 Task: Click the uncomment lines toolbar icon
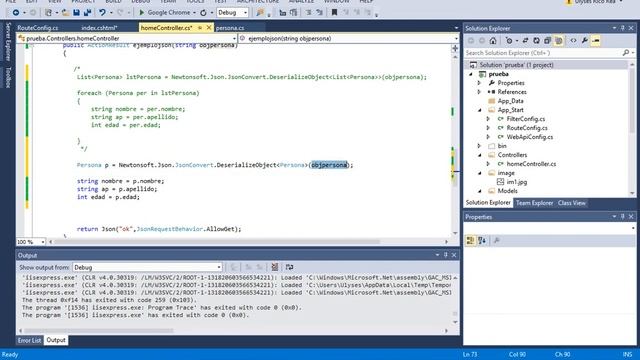[319, 13]
